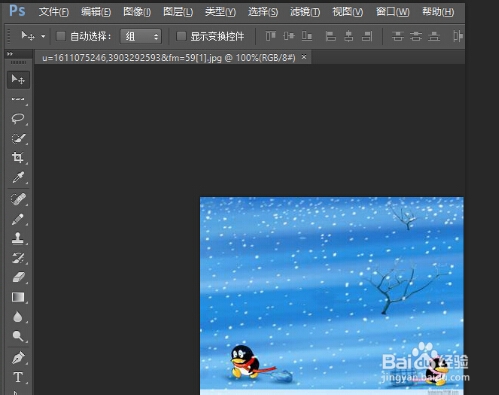Viewport: 499px width, 395px height.
Task: Click align vertical centers icon
Action: coord(289,36)
